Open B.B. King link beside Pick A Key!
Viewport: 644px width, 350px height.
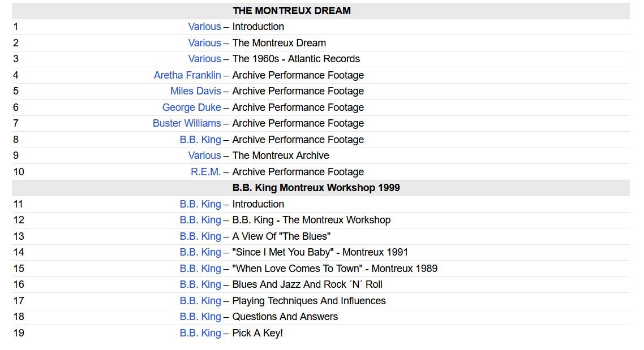(200, 333)
